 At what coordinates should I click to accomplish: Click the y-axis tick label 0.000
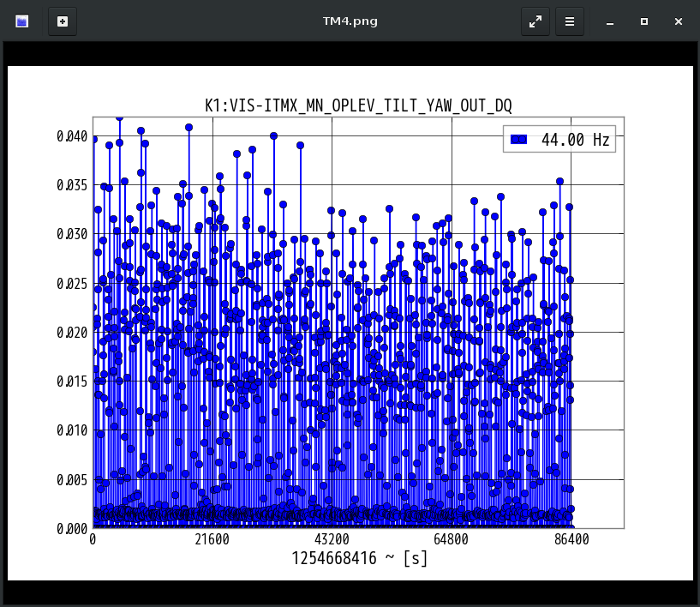pos(72,529)
